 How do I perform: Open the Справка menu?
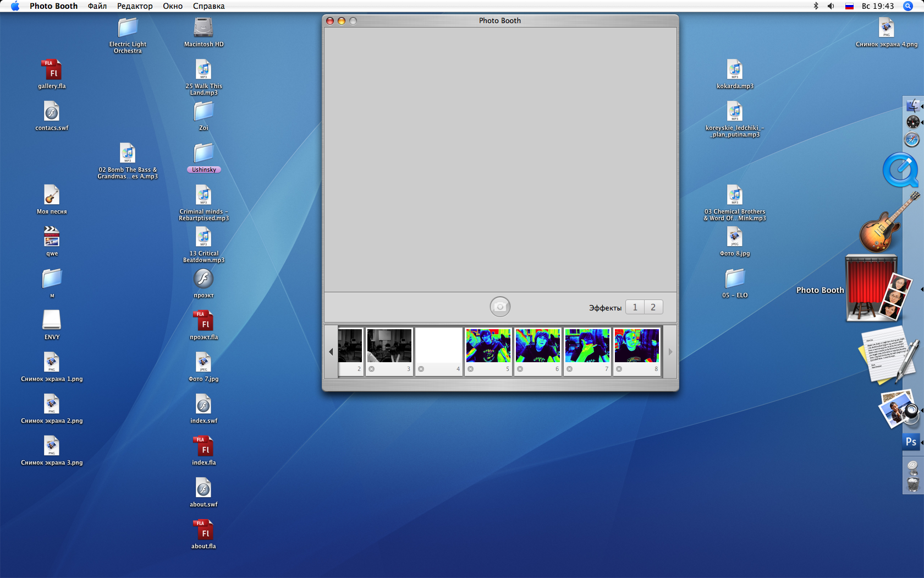point(208,6)
